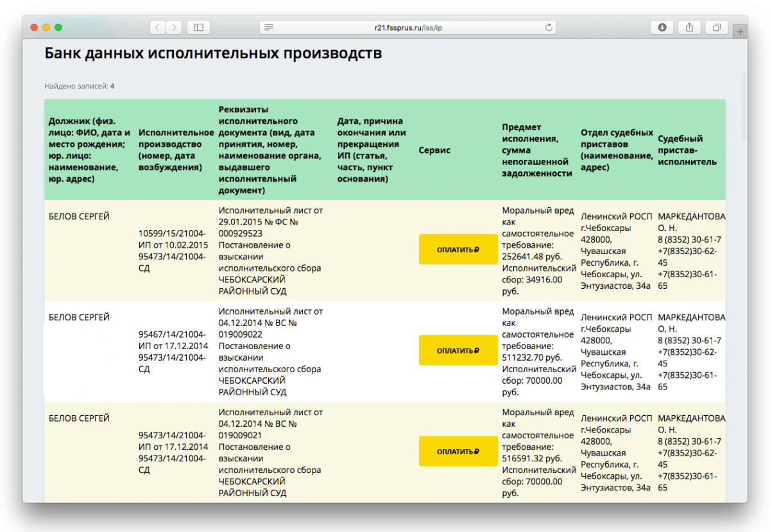Open the Safari downloads list

pos(662,28)
